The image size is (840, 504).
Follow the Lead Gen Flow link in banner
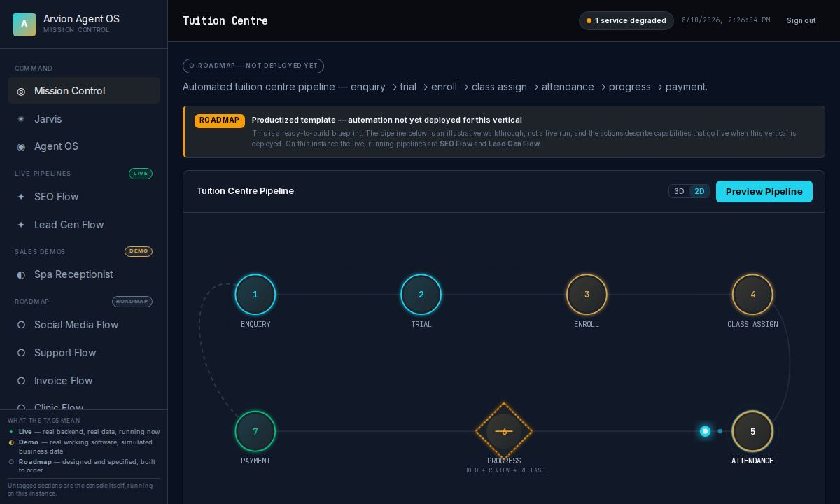514,143
